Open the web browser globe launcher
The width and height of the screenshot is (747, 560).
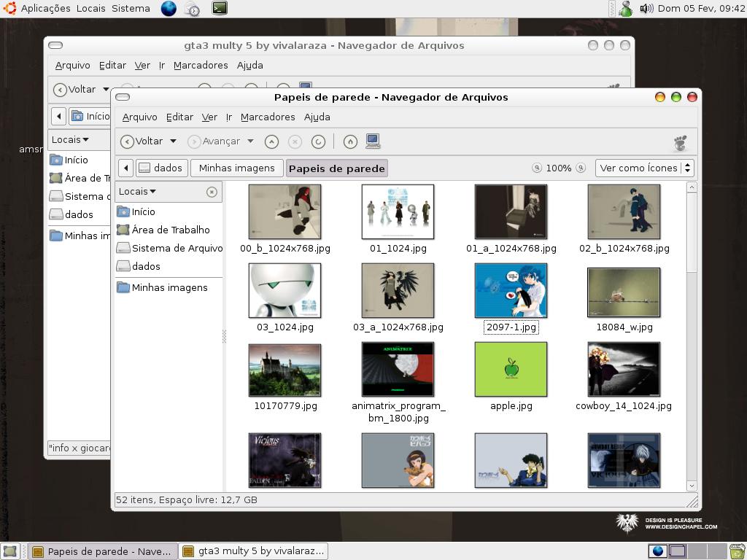click(x=169, y=8)
